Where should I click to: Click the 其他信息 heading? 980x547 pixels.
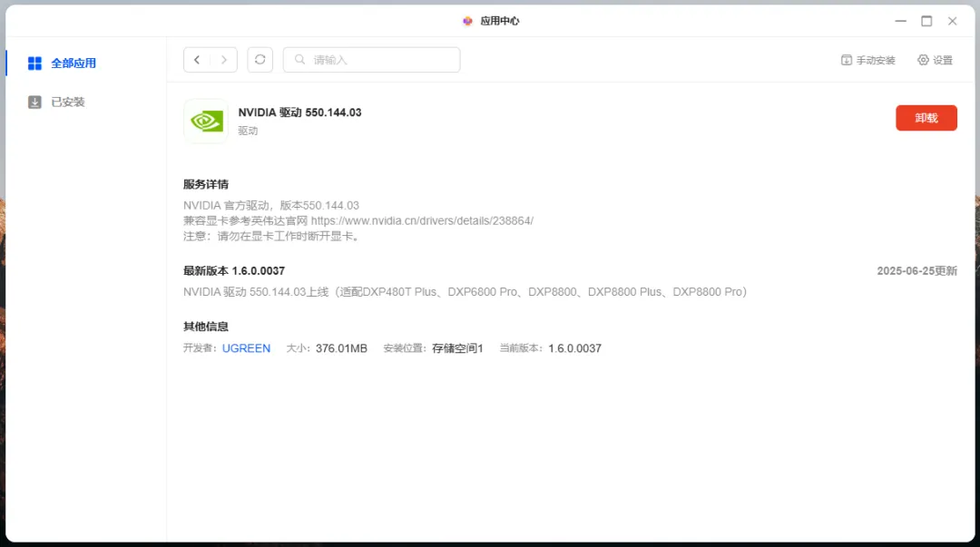[206, 327]
